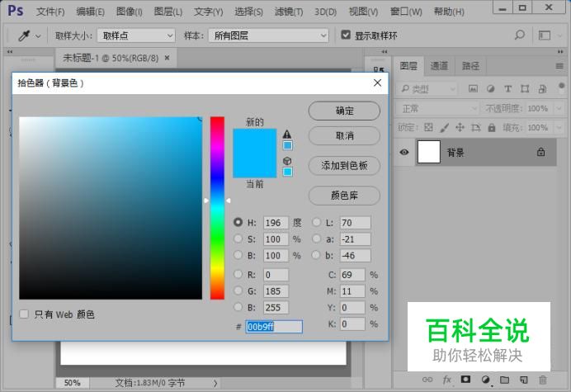Click lock image pixels brush icon

[444, 127]
